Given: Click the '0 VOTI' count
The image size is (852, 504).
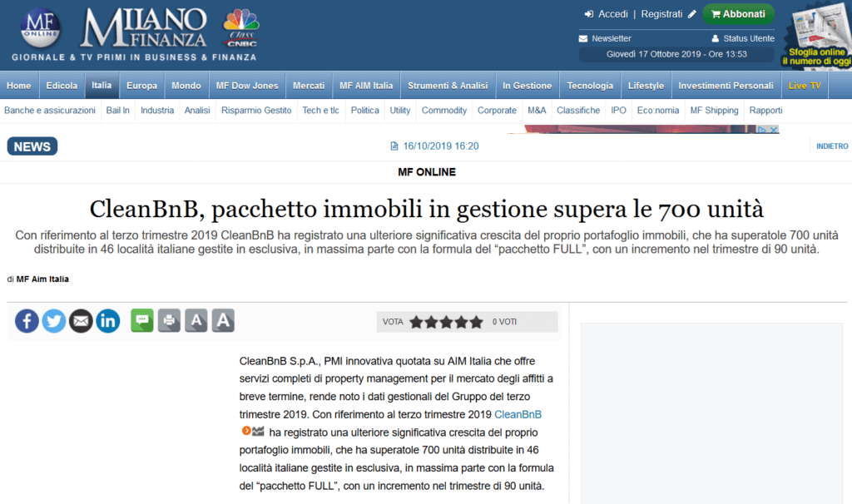Looking at the screenshot, I should pyautogui.click(x=504, y=322).
